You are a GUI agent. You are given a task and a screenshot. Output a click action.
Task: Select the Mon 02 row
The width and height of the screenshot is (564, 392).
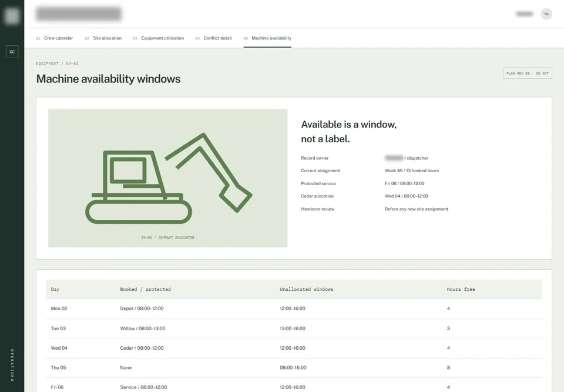click(x=294, y=309)
